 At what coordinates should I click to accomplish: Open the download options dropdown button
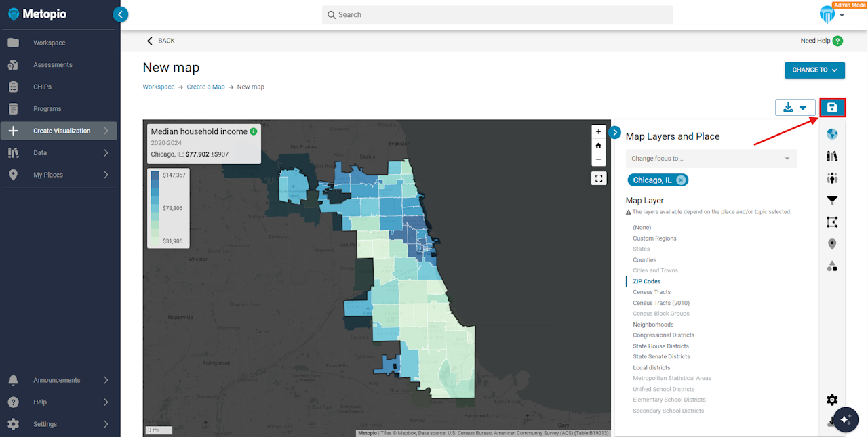pyautogui.click(x=795, y=108)
